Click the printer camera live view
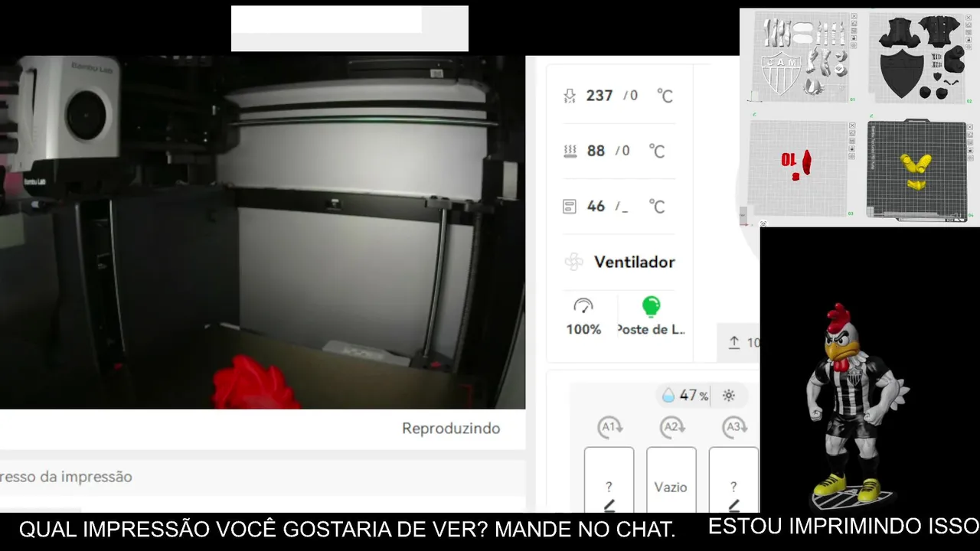 point(263,232)
